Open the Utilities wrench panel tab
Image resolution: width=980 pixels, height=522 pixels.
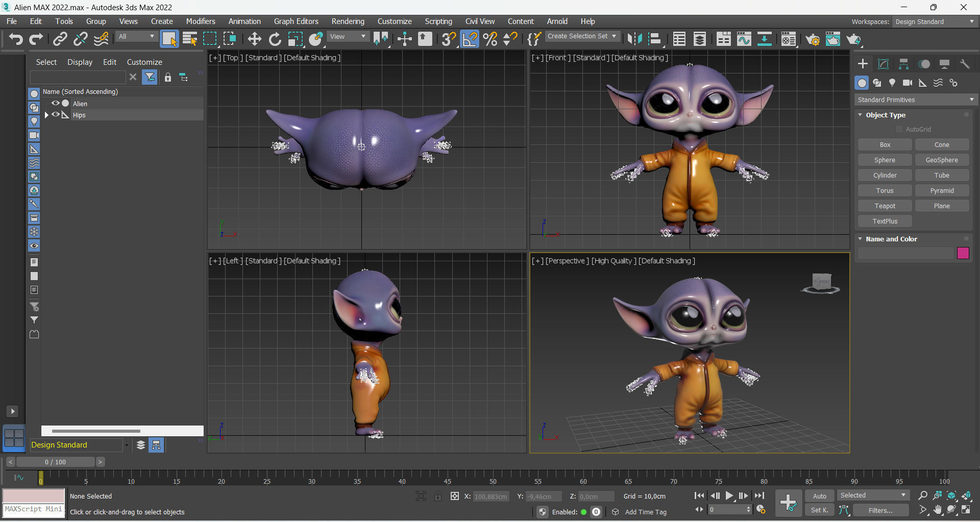click(965, 64)
